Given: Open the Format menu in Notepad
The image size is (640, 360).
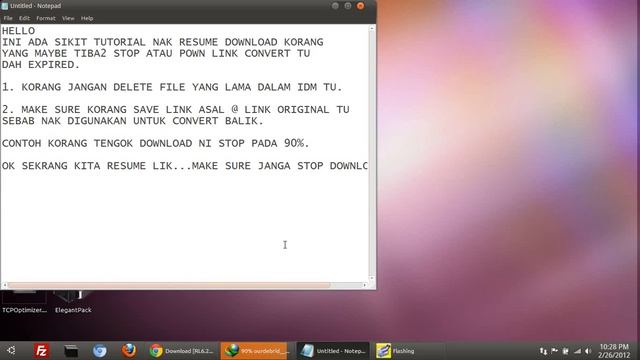Looking at the screenshot, I should (46, 18).
